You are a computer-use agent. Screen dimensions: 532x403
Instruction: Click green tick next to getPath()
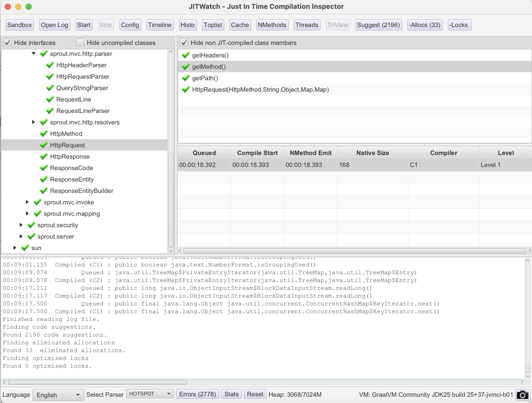[186, 78]
